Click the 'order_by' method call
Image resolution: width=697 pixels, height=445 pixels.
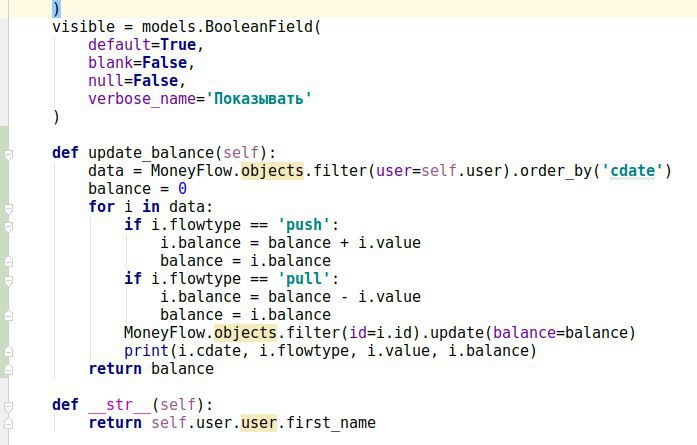[x=556, y=171]
